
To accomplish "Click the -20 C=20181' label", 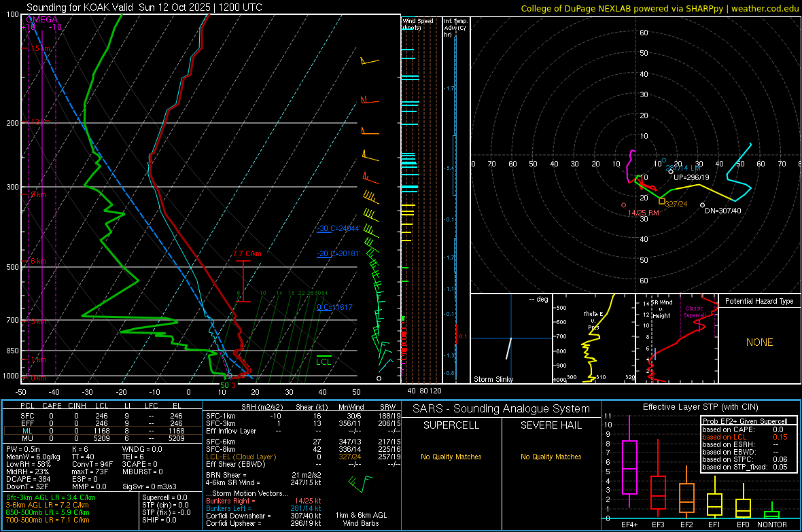I will [338, 253].
